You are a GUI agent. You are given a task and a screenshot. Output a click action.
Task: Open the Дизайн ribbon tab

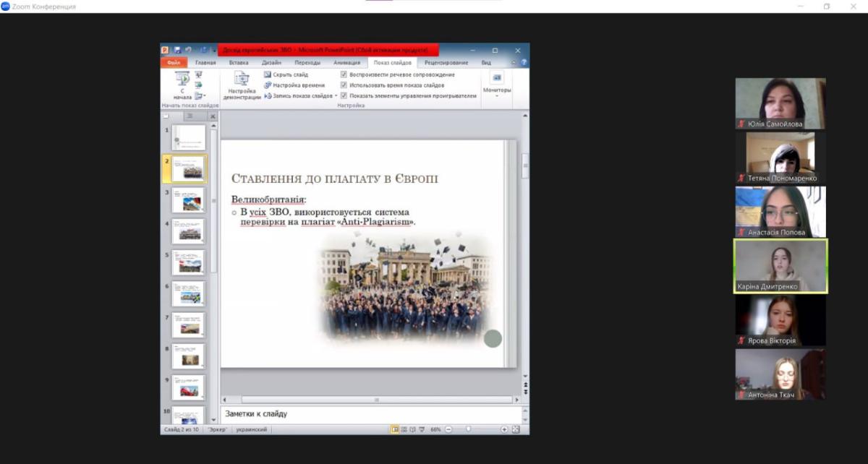click(272, 63)
